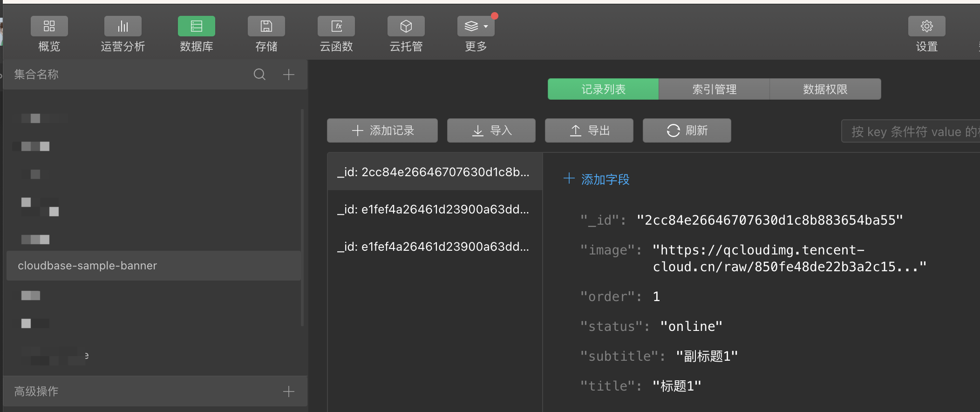Click the 导入 import button
980x412 pixels.
(x=491, y=130)
